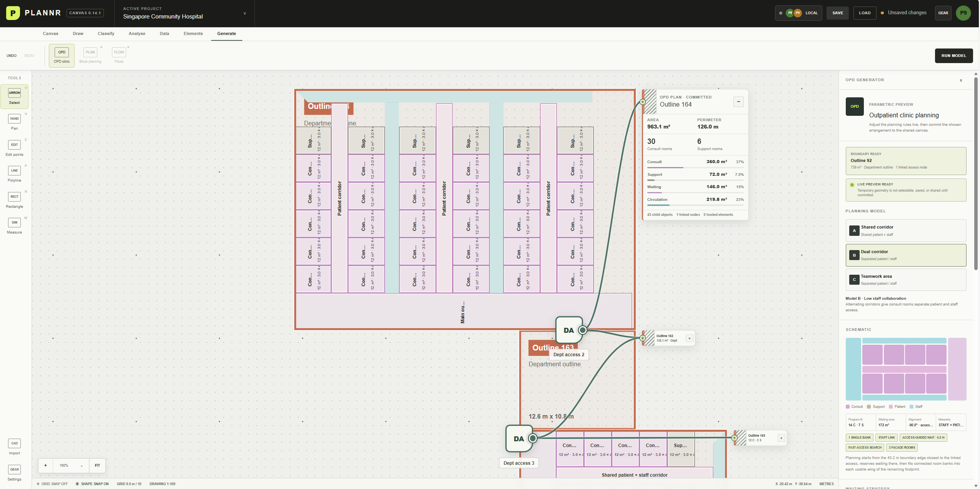
Task: Activate the Measure dimension tool
Action: click(14, 226)
